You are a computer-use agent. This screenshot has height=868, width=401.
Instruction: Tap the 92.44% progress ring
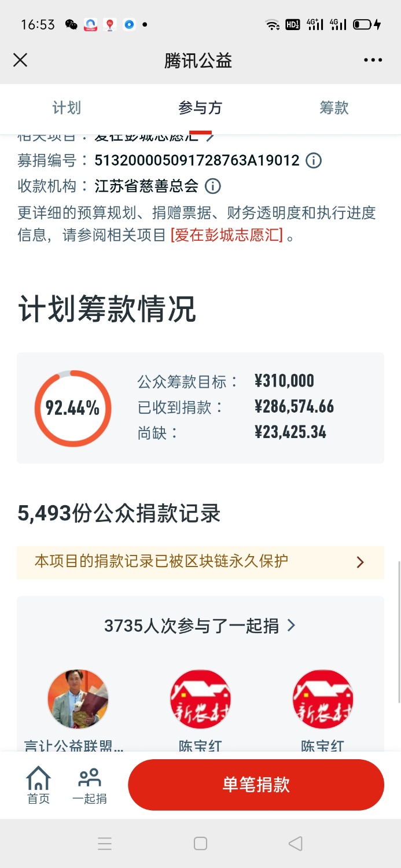tap(73, 408)
